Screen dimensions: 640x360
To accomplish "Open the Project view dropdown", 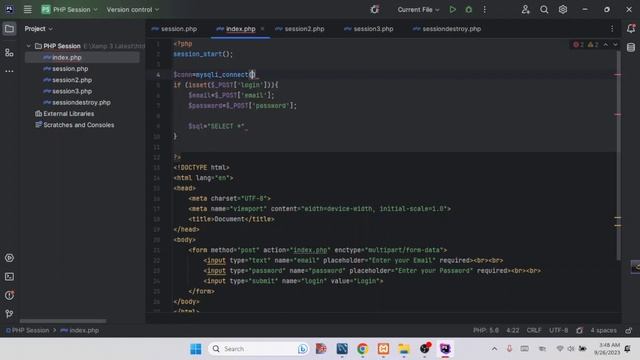I will (x=38, y=29).
